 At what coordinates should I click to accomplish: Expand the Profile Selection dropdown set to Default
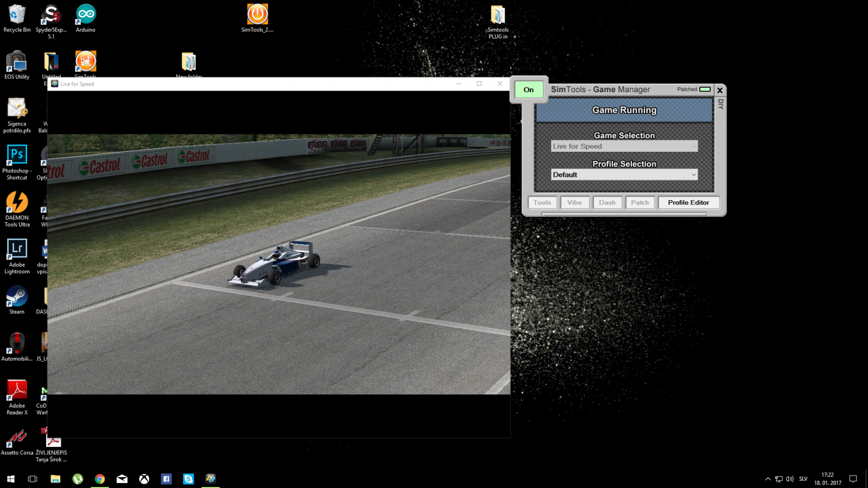click(x=624, y=175)
